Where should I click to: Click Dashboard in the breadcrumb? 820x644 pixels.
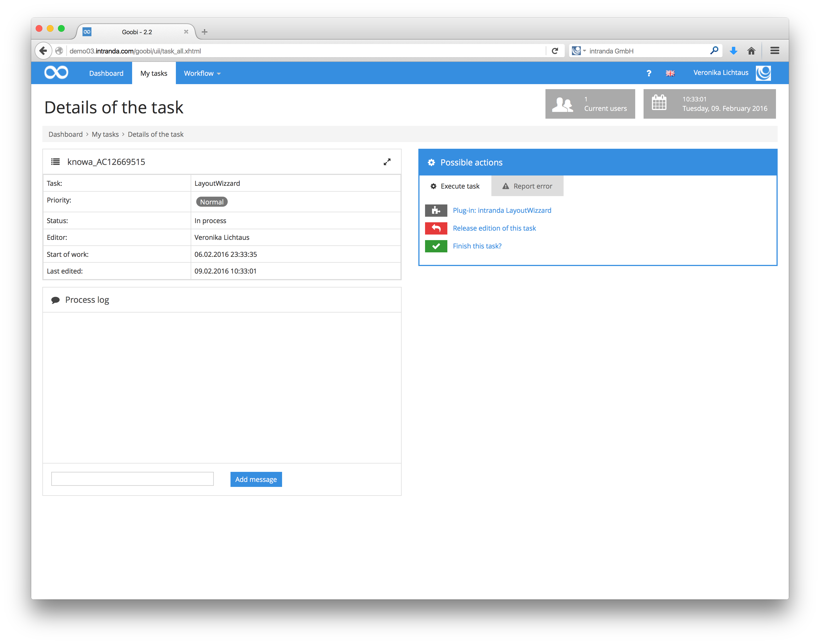tap(65, 134)
